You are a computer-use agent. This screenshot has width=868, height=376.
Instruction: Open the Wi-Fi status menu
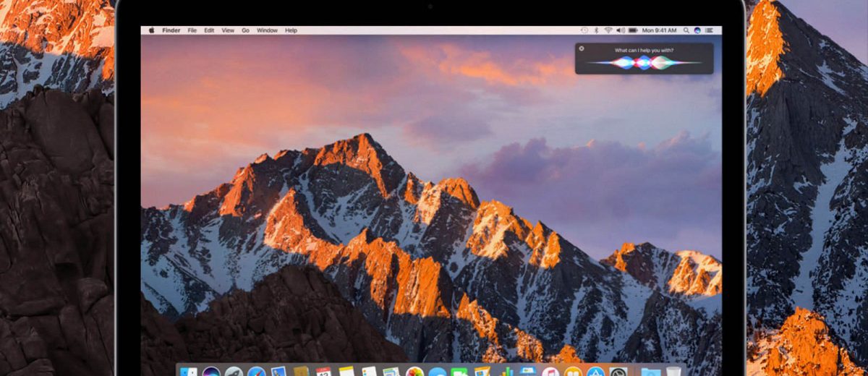pos(608,30)
